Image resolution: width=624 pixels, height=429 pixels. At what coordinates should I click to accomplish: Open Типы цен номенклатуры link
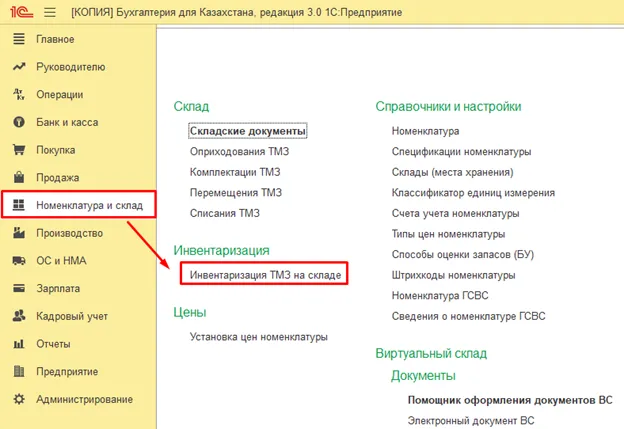click(x=448, y=234)
